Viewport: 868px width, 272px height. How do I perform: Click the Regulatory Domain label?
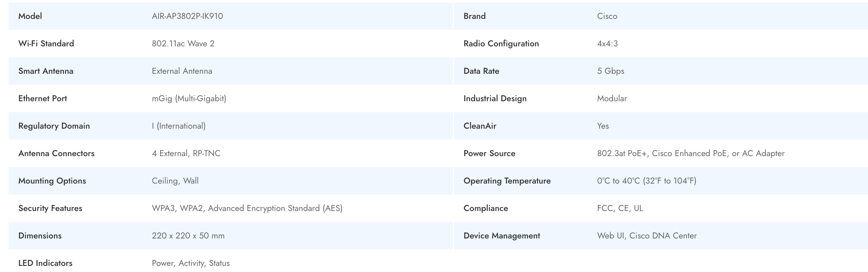pos(54,126)
